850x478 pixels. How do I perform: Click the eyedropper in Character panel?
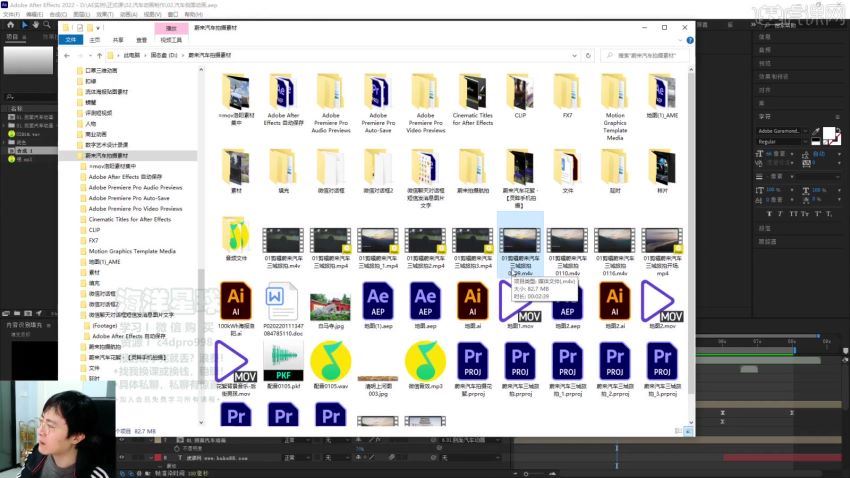[816, 131]
